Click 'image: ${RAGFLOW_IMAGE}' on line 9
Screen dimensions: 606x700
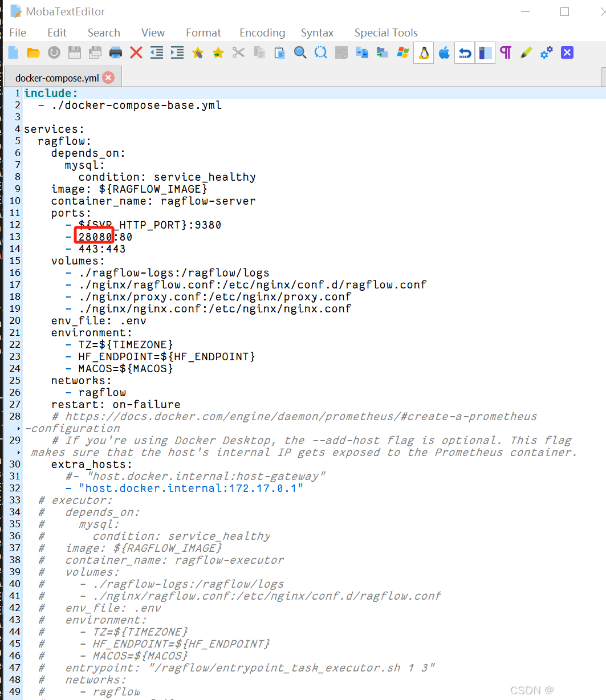tap(129, 189)
